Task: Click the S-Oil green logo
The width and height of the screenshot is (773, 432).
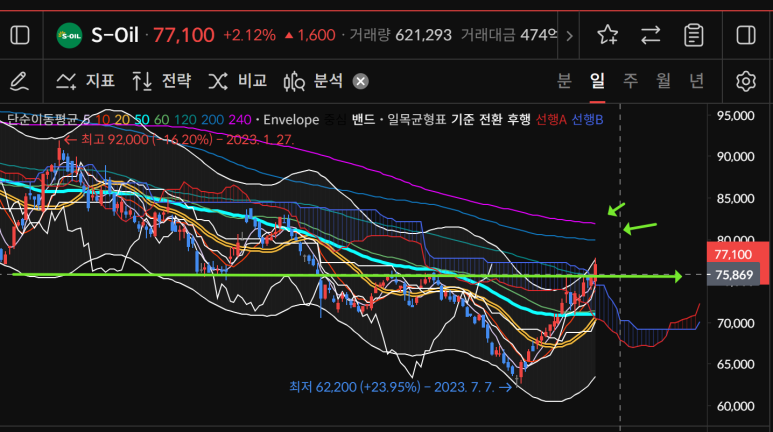Action: (69, 36)
